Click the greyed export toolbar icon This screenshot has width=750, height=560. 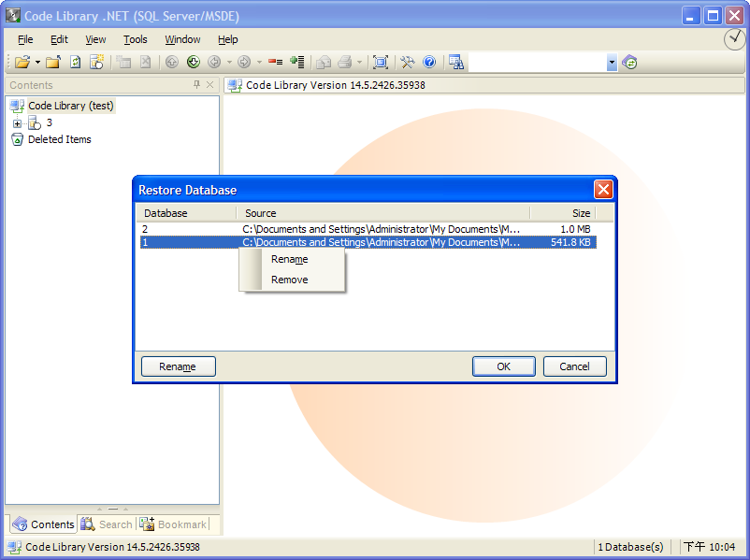point(324,62)
